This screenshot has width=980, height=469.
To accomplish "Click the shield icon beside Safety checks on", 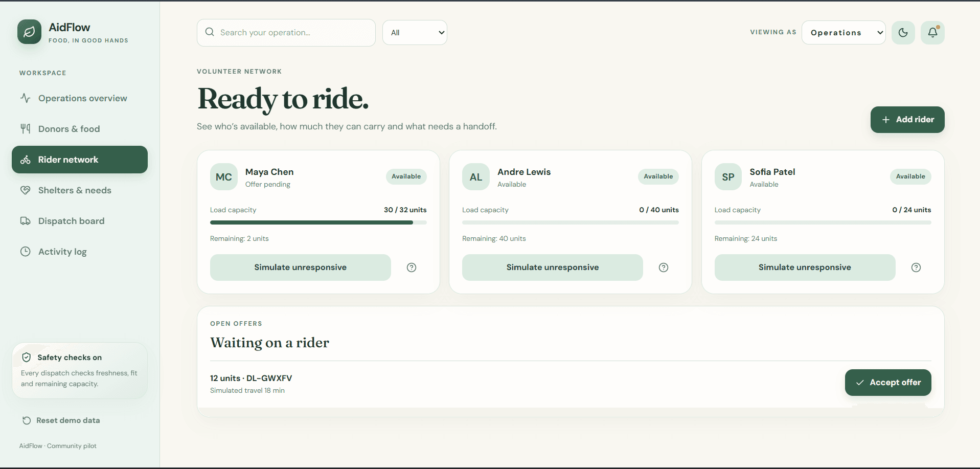I will (x=27, y=358).
